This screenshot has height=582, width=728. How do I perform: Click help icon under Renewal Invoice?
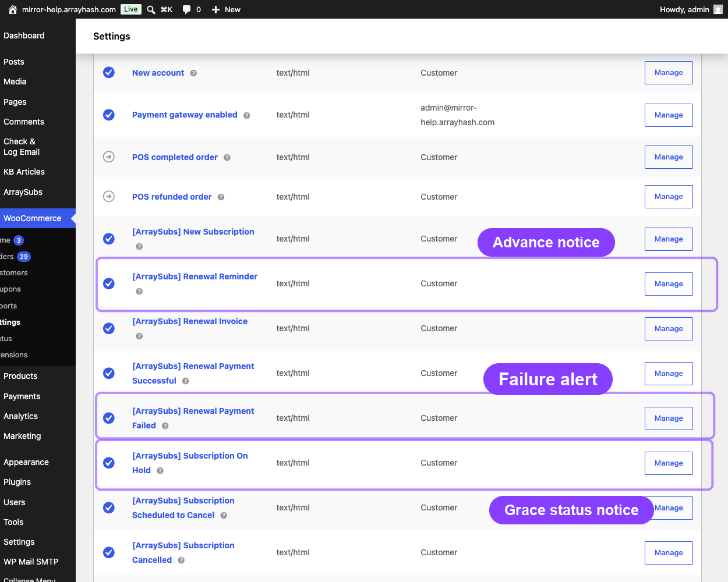[x=139, y=336]
